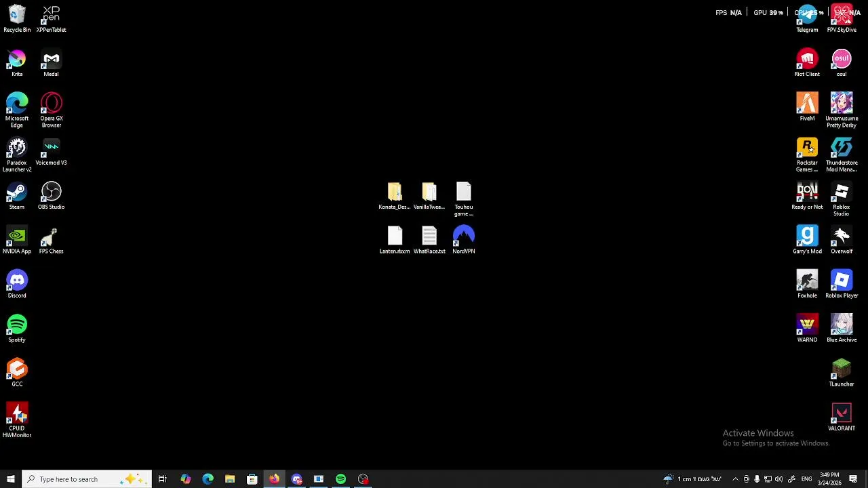Select the Medal desktop icon

[51, 63]
